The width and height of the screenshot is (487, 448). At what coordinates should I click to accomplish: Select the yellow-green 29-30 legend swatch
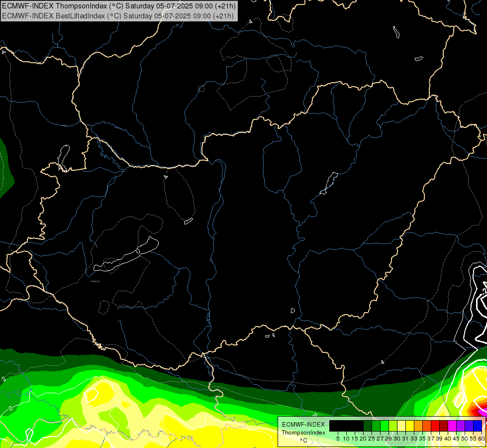point(393,426)
